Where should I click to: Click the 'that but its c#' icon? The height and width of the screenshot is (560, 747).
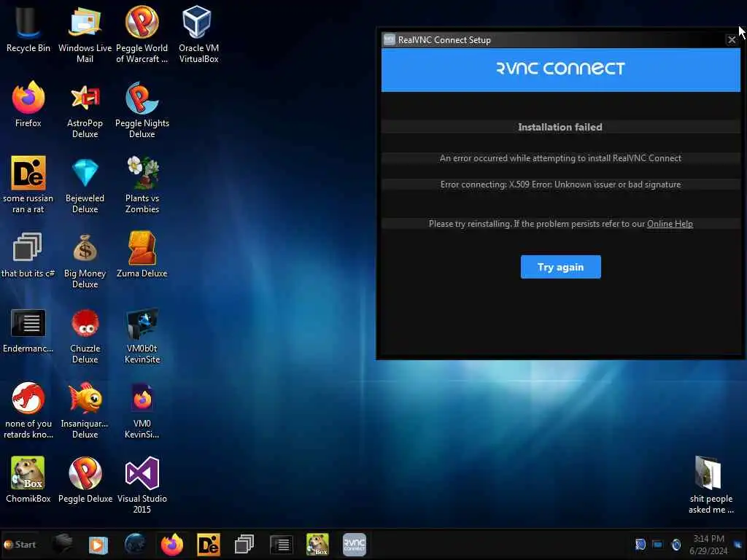coord(28,254)
